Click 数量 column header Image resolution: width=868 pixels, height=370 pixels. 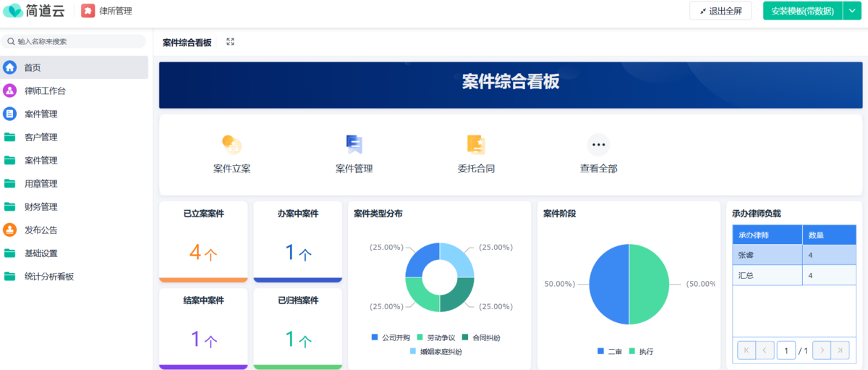pos(830,235)
